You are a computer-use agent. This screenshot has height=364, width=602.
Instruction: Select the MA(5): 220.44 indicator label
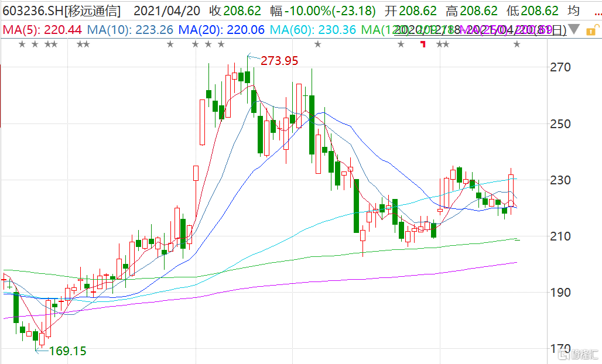point(42,29)
